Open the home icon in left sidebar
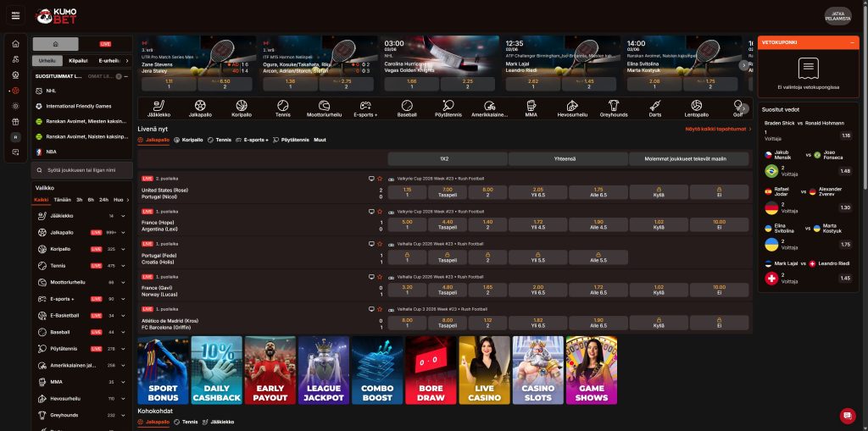The height and width of the screenshot is (431, 868). 15,44
